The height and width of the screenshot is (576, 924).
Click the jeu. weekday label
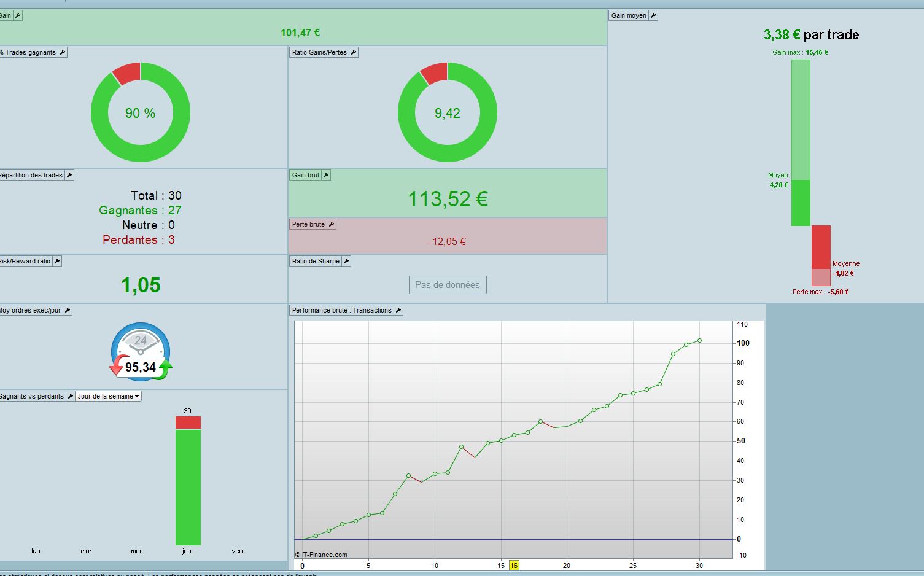point(188,551)
